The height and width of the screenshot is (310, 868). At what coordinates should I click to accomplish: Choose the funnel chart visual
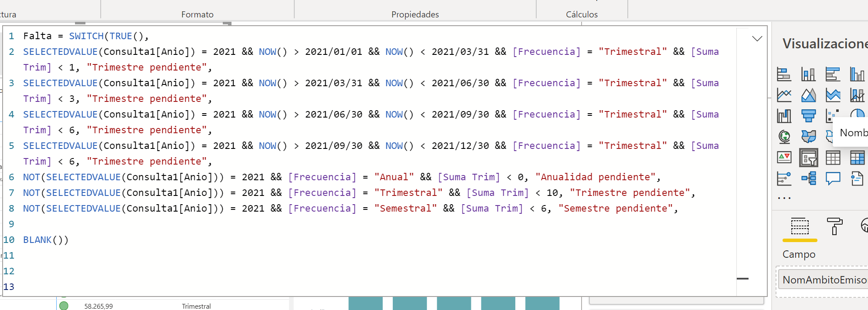tap(808, 116)
